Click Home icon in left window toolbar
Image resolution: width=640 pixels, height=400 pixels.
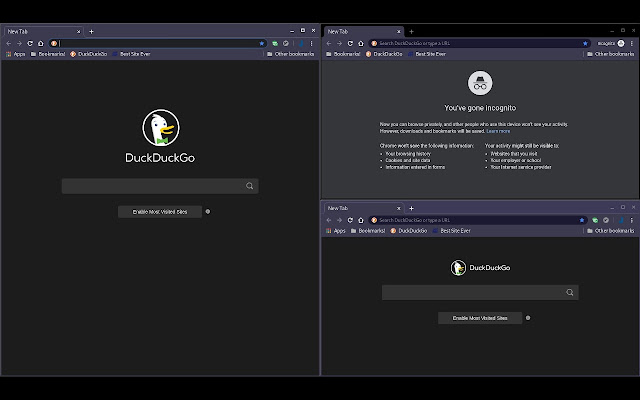(40, 43)
